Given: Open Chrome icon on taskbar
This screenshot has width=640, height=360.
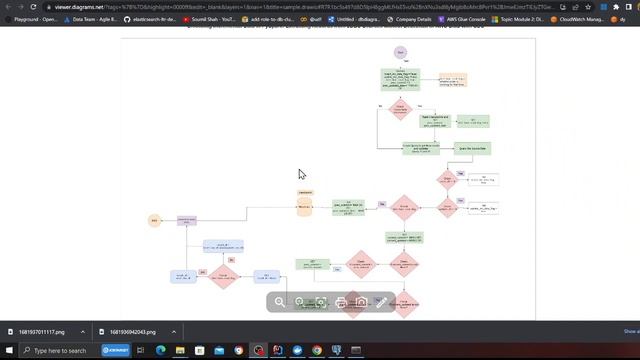Looking at the screenshot, I should coord(317,350).
